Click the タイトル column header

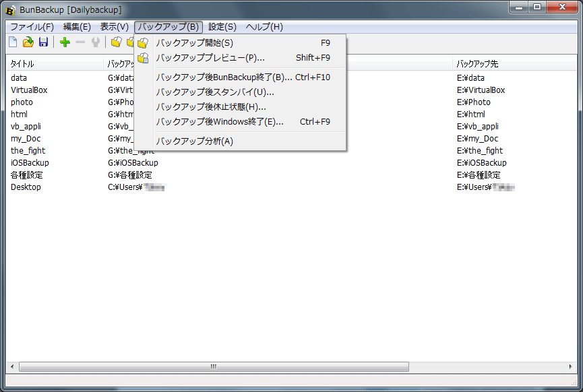click(x=55, y=63)
